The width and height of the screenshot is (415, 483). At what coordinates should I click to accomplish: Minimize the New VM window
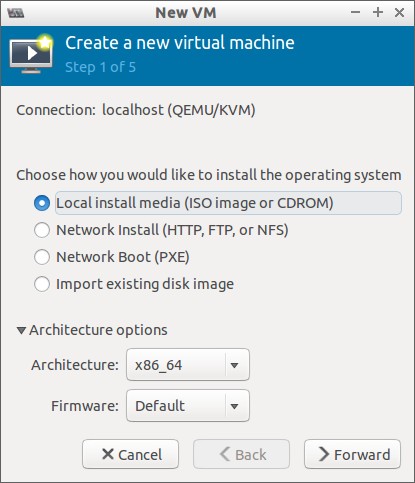(x=356, y=13)
